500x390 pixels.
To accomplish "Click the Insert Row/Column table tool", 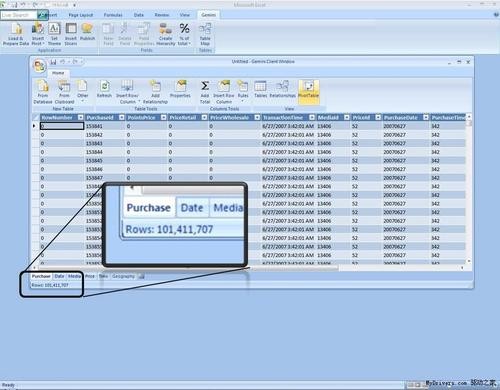I will tap(127, 92).
